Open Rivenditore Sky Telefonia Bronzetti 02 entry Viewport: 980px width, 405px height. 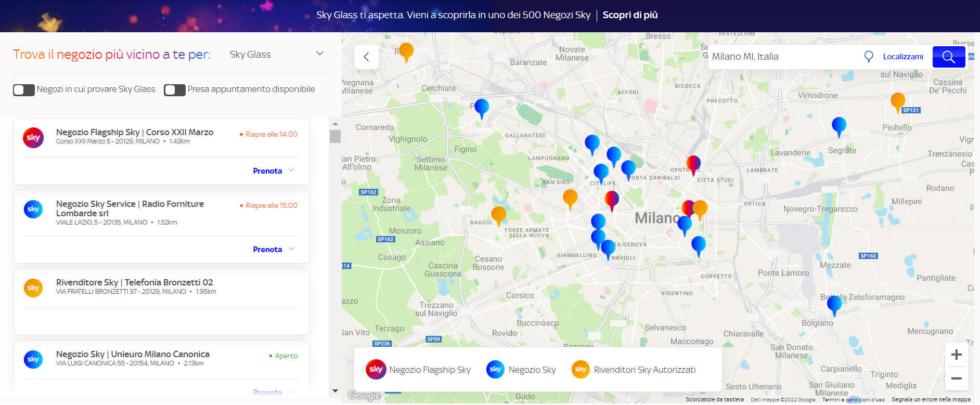click(135, 283)
